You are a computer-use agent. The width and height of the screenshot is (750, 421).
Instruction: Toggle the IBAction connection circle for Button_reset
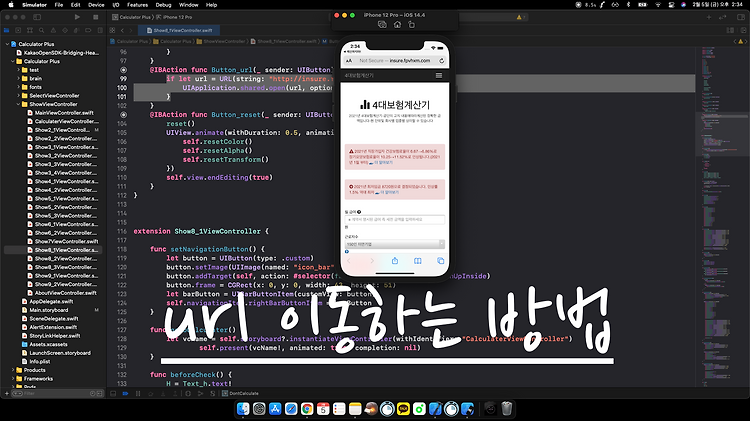click(x=123, y=115)
